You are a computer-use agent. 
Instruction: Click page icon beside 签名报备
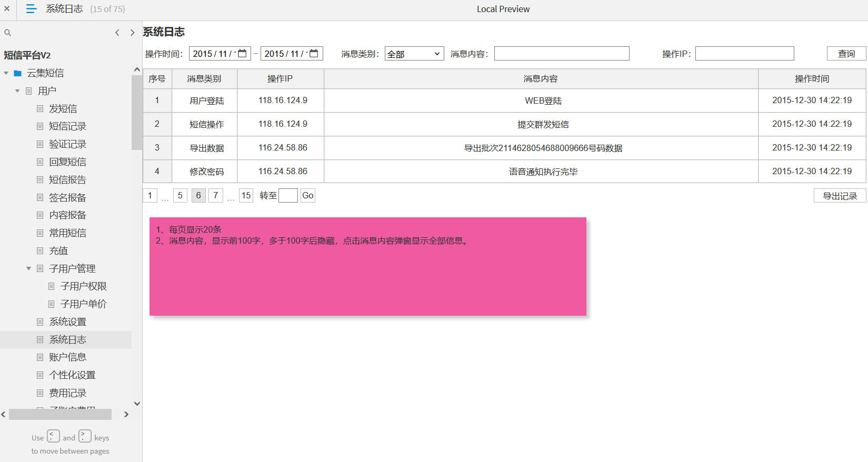pos(40,197)
